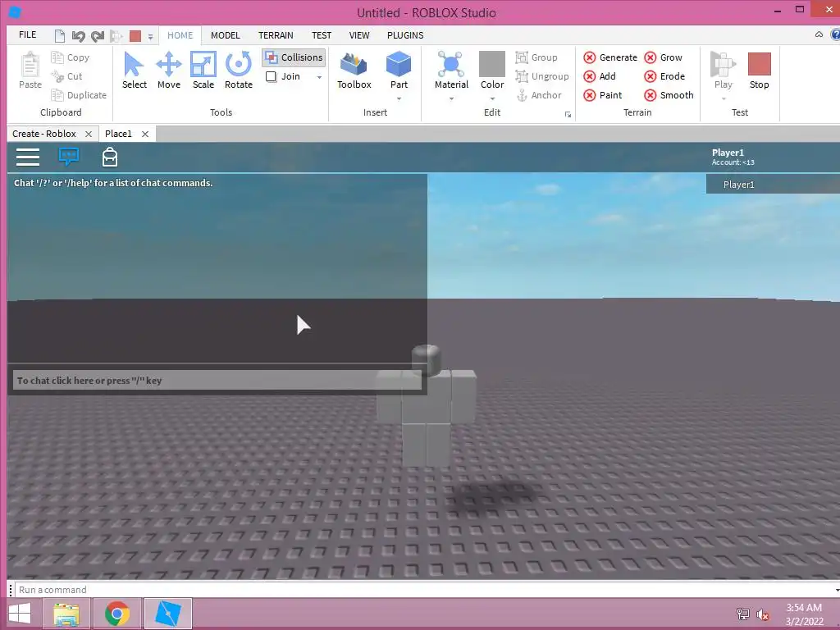
Task: Expand the Color dropdown arrow
Action: tap(492, 98)
